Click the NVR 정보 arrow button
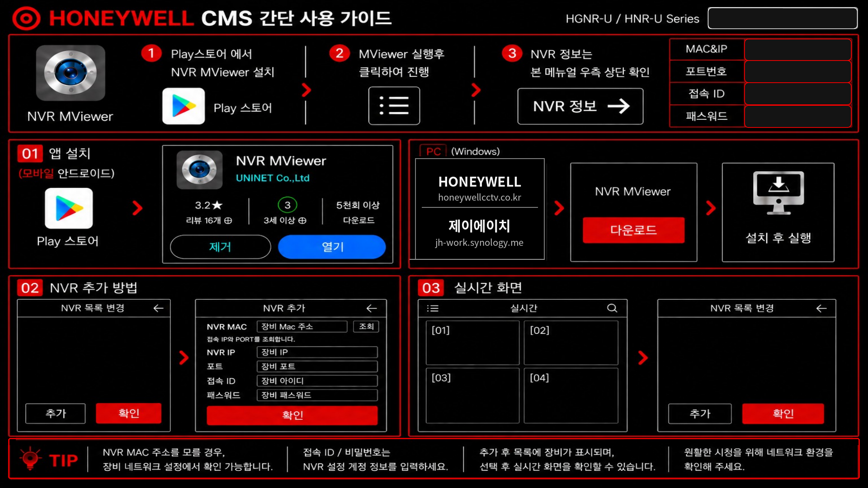This screenshot has height=488, width=868. point(580,106)
